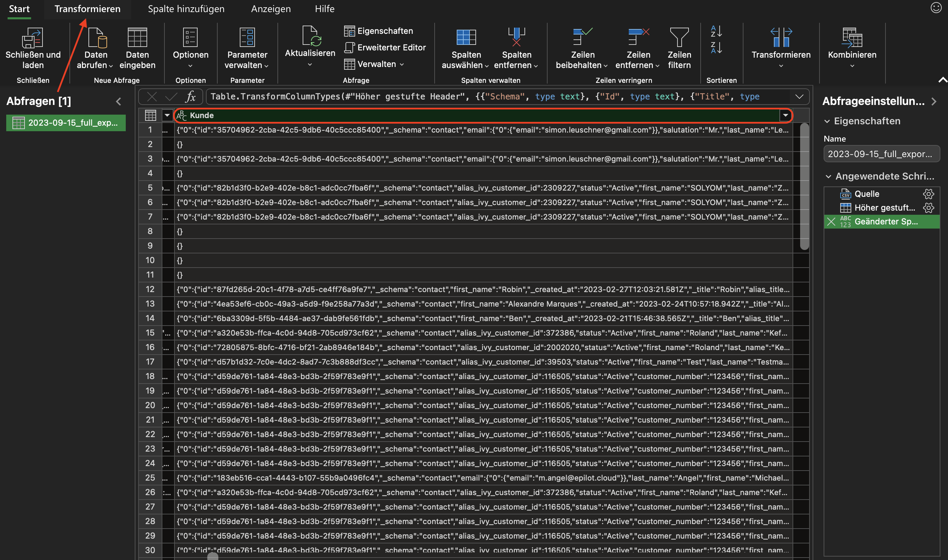Sort ascending A to Z
This screenshot has height=560, width=948.
(716, 31)
